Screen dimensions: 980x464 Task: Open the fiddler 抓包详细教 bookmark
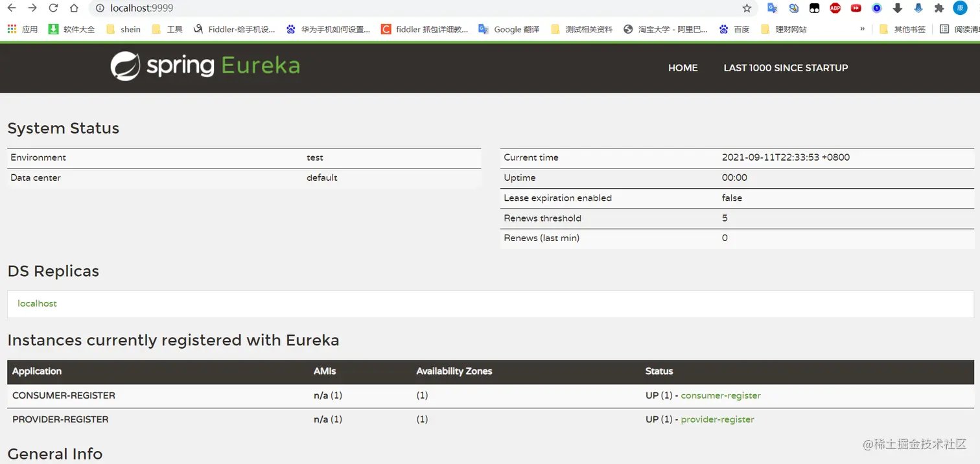[425, 29]
